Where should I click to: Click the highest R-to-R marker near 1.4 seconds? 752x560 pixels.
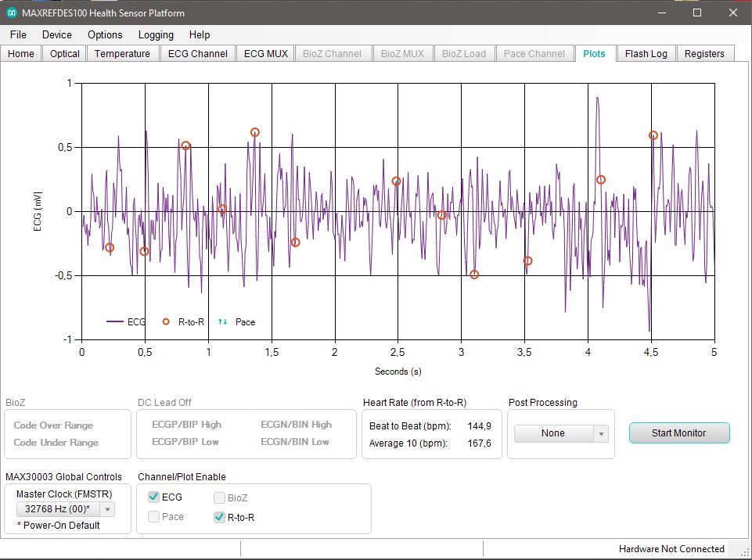[255, 132]
